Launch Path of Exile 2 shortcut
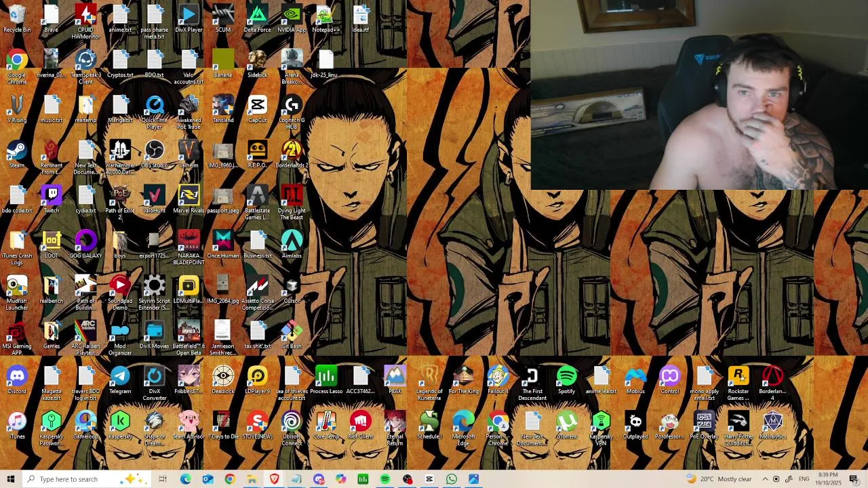This screenshot has height=488, width=868. (120, 203)
